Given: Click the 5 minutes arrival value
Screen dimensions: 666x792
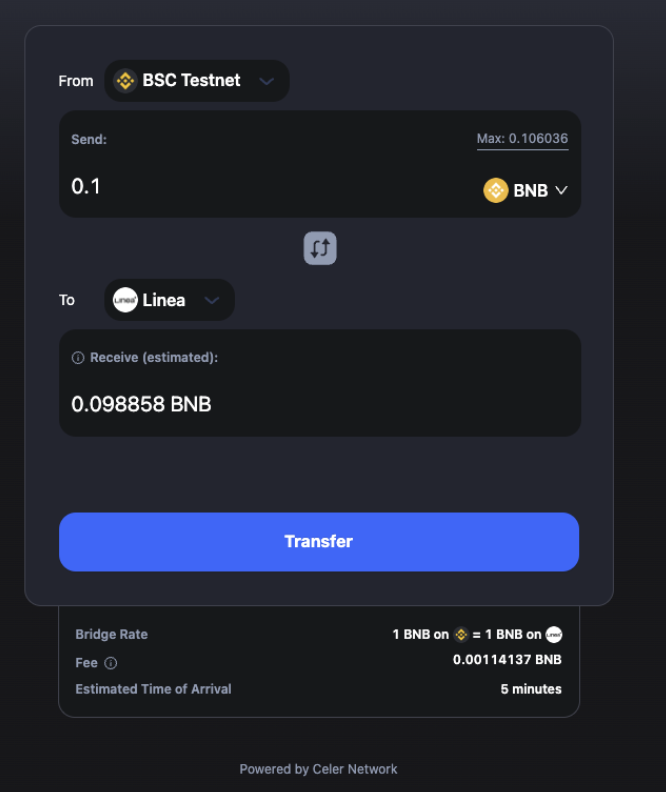Looking at the screenshot, I should (531, 689).
